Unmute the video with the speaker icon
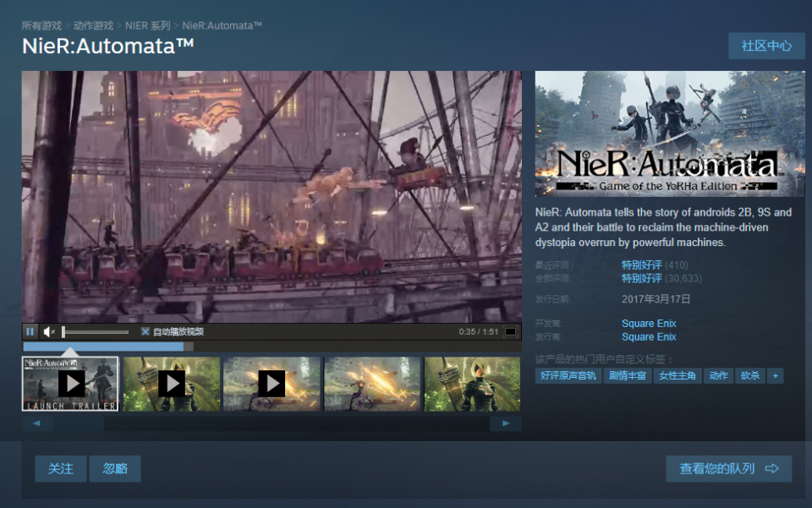The image size is (812, 508). pyautogui.click(x=49, y=332)
